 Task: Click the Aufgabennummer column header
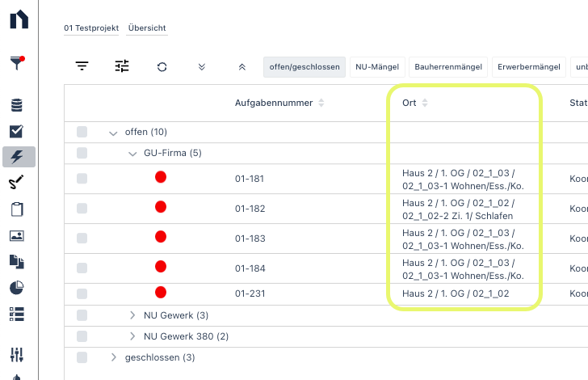point(274,103)
